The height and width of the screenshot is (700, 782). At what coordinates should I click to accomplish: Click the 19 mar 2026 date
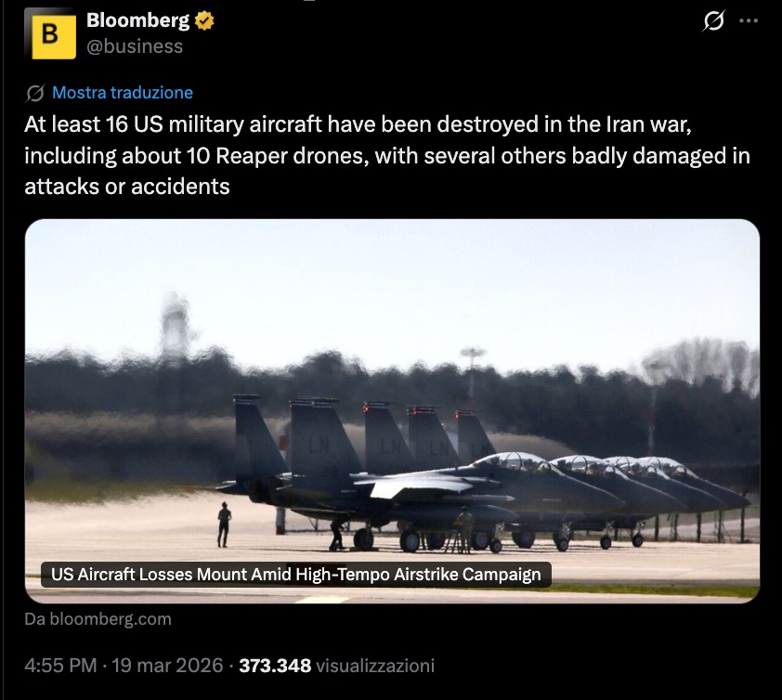coord(167,666)
